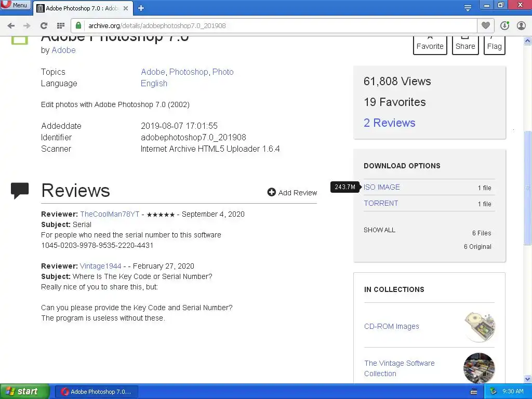This screenshot has width=532, height=399.
Task: Click the Vintage Software Collection thumbnail
Action: [x=479, y=368]
